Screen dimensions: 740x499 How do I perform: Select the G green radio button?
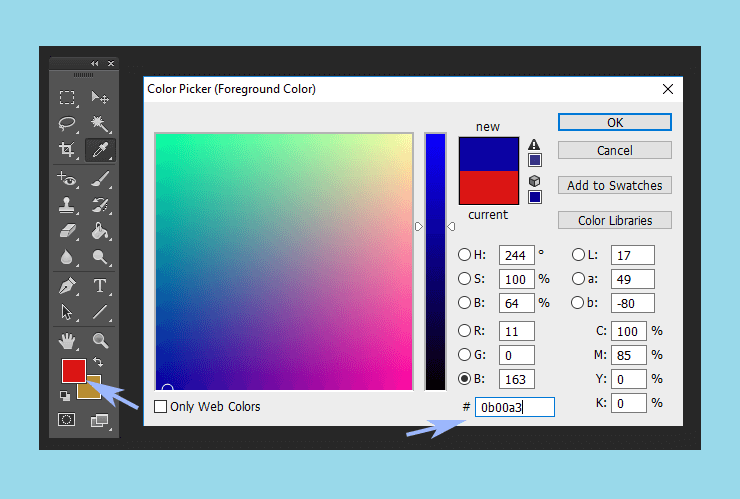coord(464,355)
